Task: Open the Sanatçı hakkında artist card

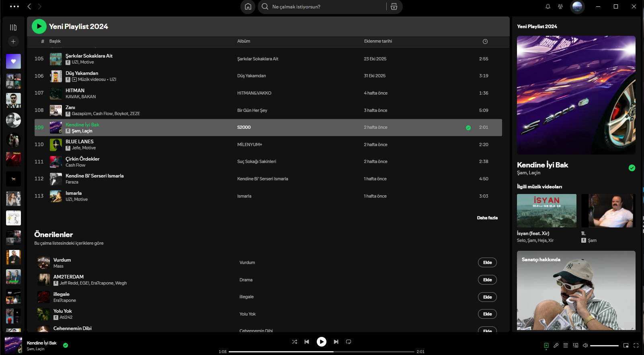Action: (576, 291)
